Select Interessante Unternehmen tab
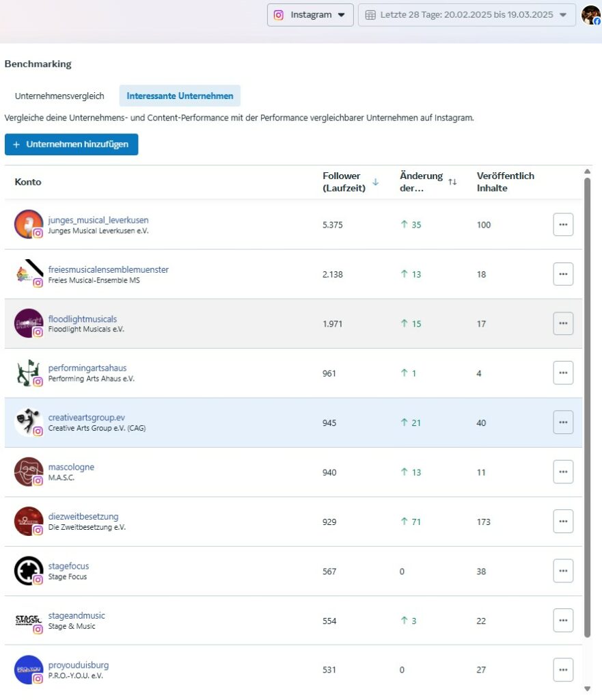Screen dimensions: 602x700 pos(180,96)
